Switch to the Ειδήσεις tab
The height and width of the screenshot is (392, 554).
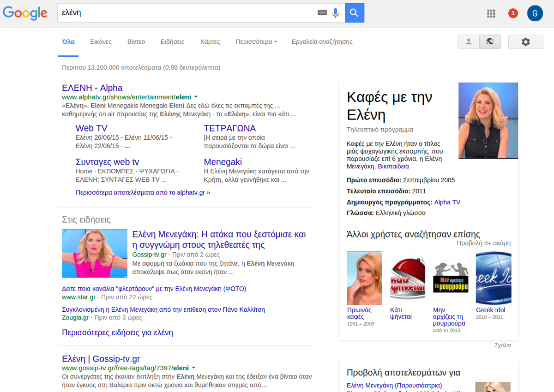pos(172,42)
